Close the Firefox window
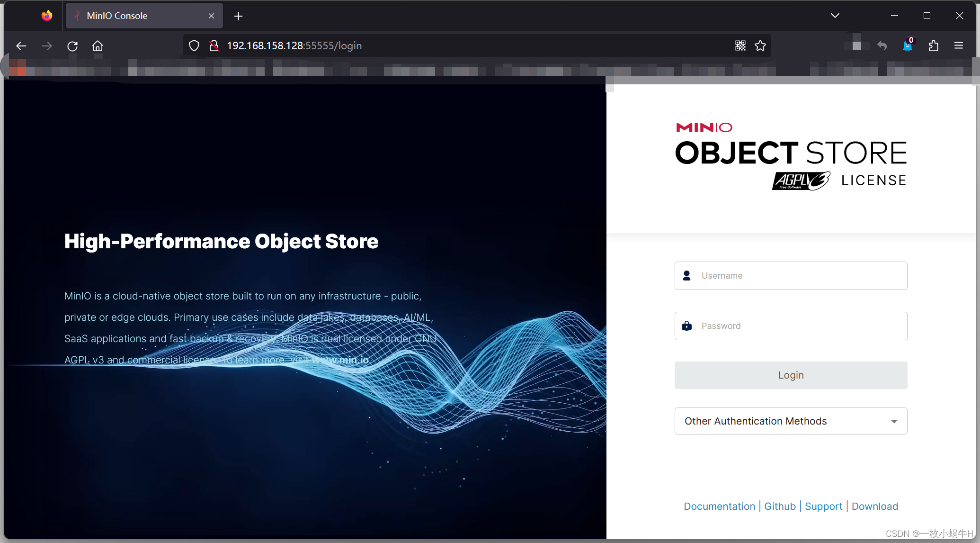980x543 pixels. [x=960, y=16]
